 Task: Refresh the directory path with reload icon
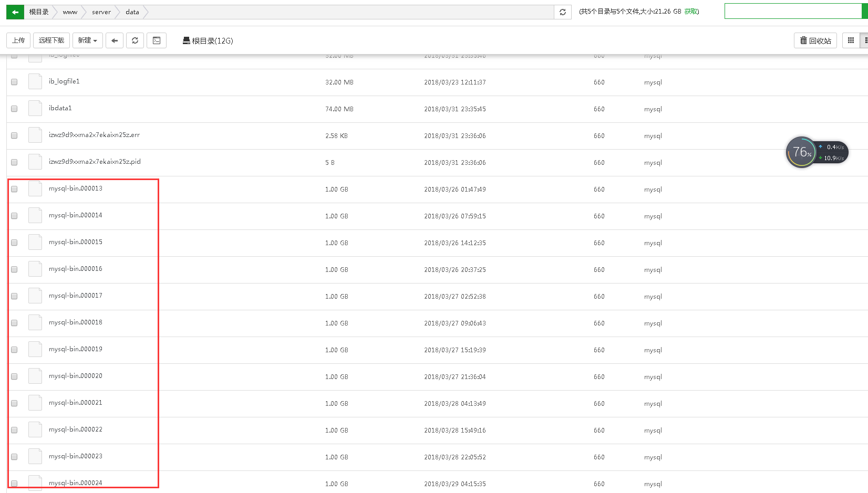563,12
